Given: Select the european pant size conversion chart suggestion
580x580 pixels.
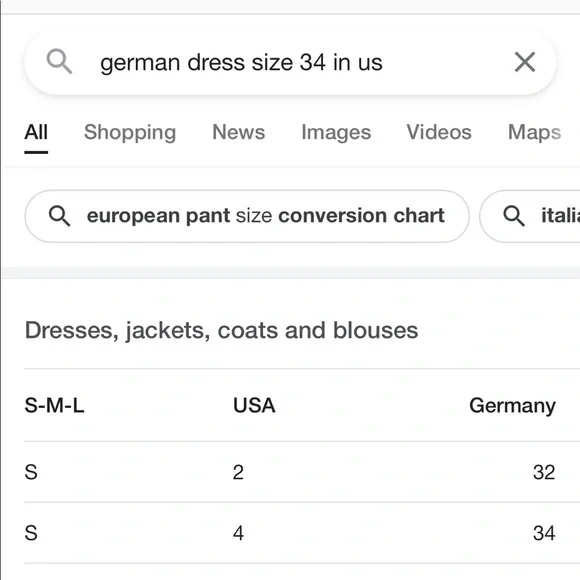Looking at the screenshot, I should (247, 216).
